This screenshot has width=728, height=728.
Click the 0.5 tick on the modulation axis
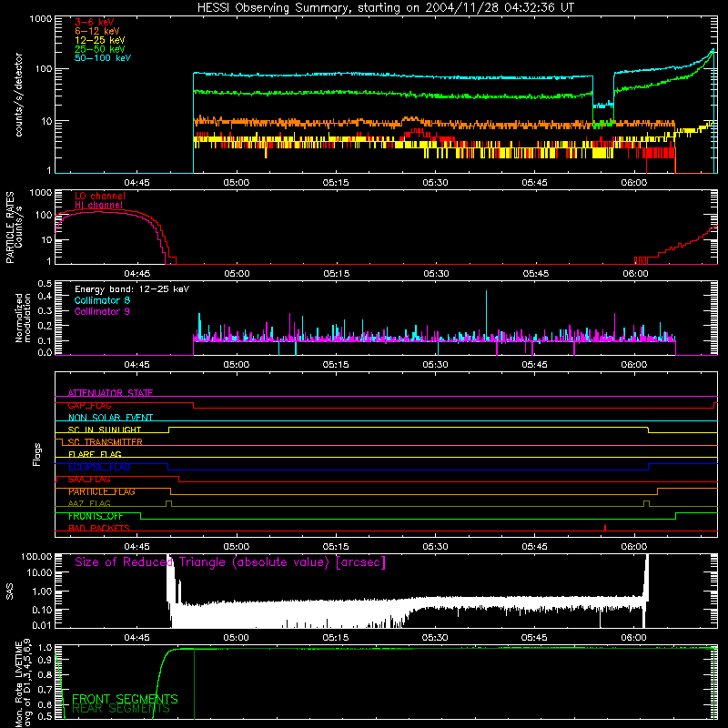[45, 284]
